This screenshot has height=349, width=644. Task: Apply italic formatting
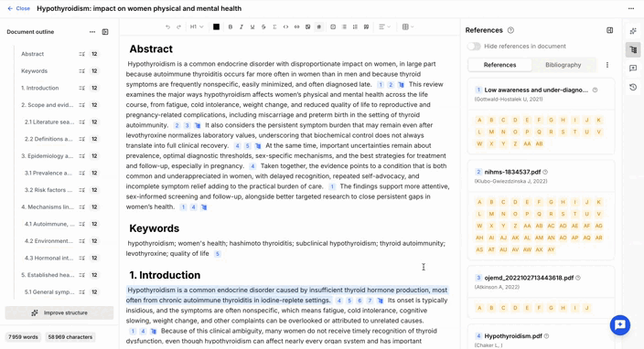click(x=241, y=27)
